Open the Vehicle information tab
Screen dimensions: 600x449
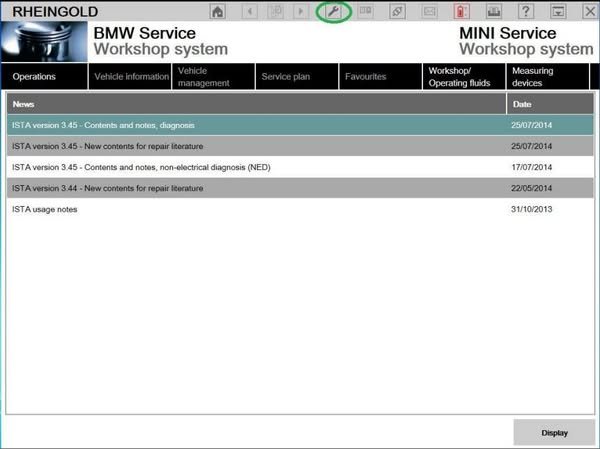[130, 76]
